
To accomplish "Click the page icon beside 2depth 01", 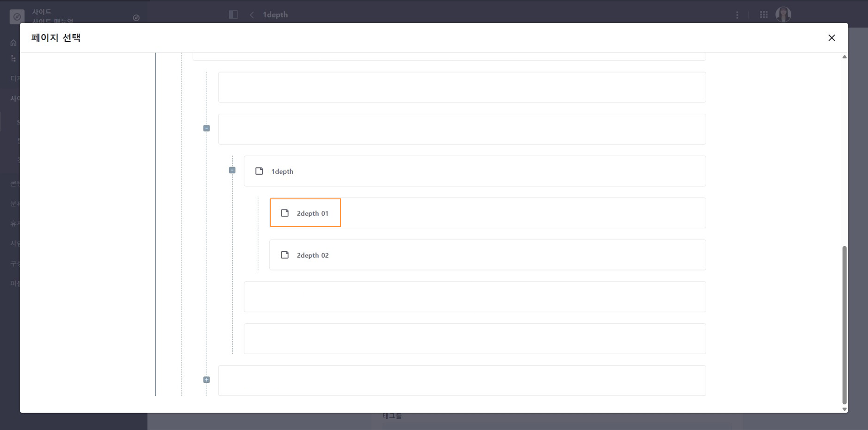I will click(285, 213).
